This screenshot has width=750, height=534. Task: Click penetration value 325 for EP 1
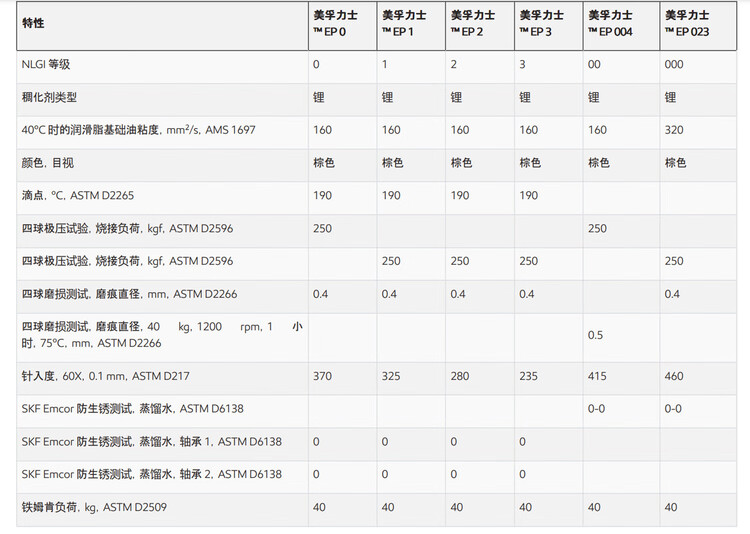click(391, 376)
